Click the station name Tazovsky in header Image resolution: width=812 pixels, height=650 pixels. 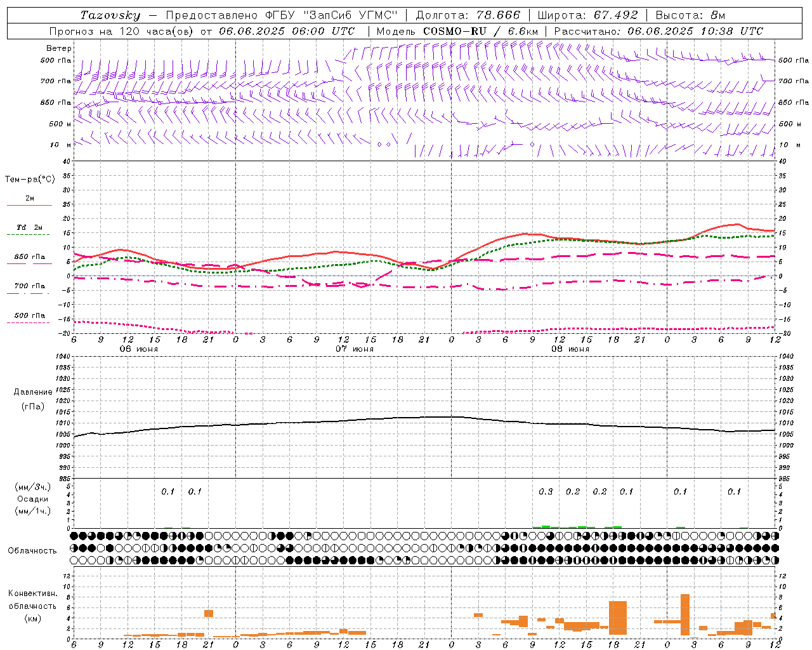click(110, 15)
